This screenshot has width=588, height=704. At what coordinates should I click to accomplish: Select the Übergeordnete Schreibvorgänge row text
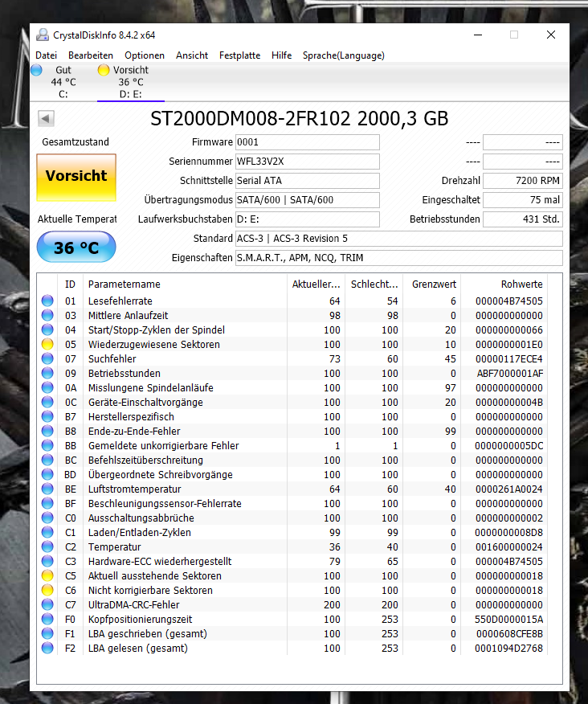(x=160, y=475)
